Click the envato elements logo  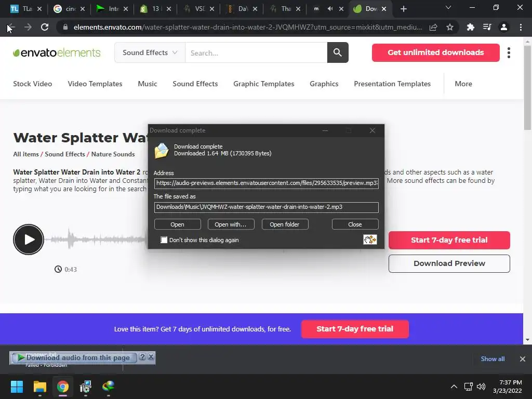pos(57,52)
